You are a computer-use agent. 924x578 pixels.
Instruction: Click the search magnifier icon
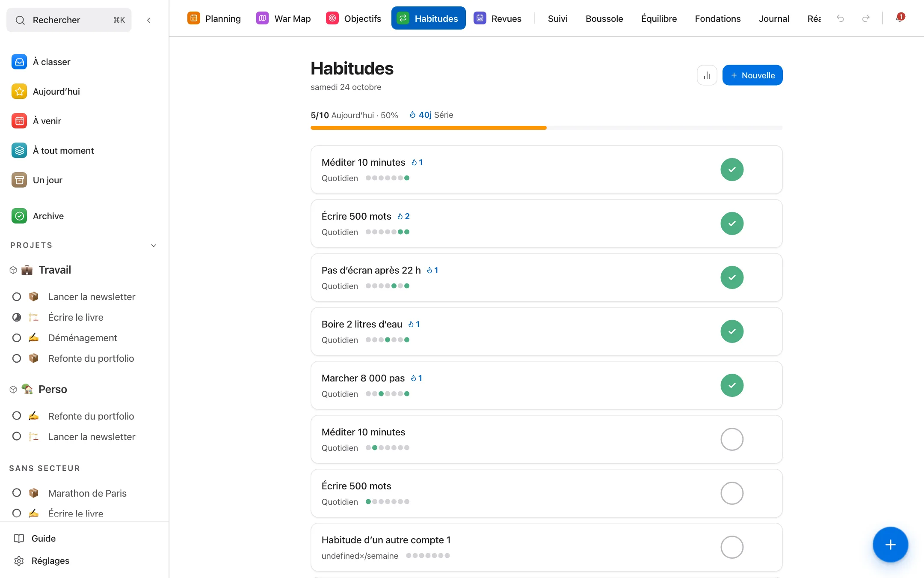tap(20, 20)
